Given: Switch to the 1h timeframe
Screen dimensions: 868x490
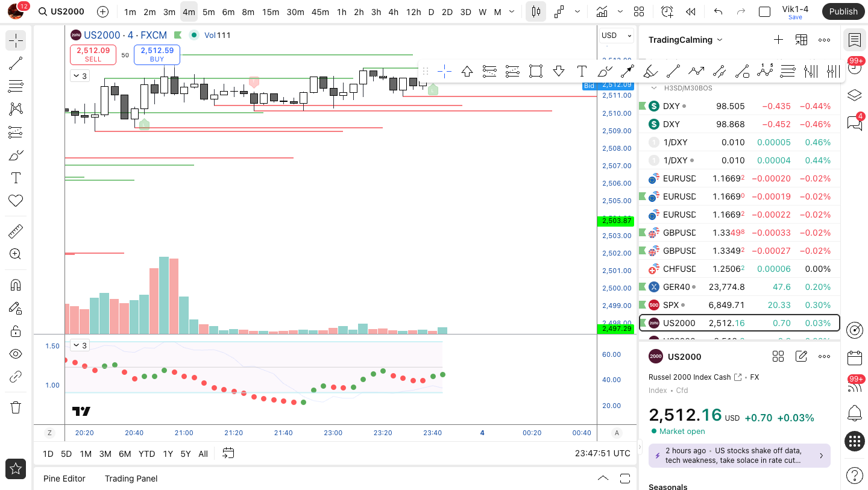Looking at the screenshot, I should [342, 11].
